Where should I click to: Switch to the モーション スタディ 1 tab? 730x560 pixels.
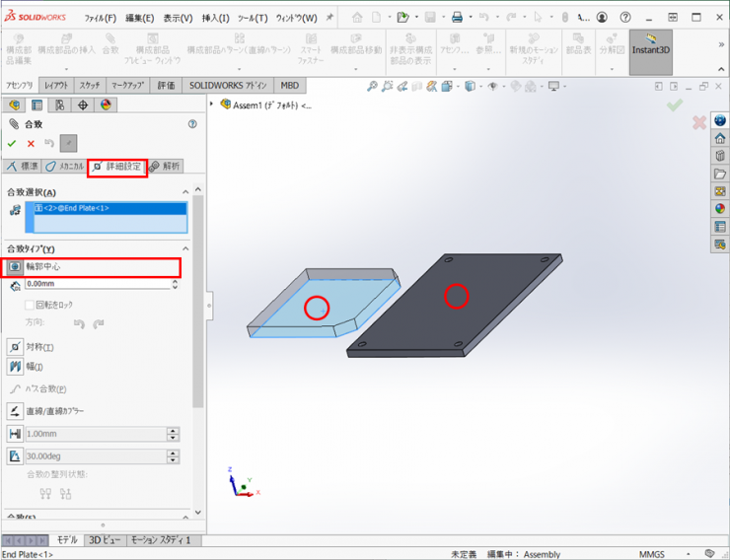point(165,540)
